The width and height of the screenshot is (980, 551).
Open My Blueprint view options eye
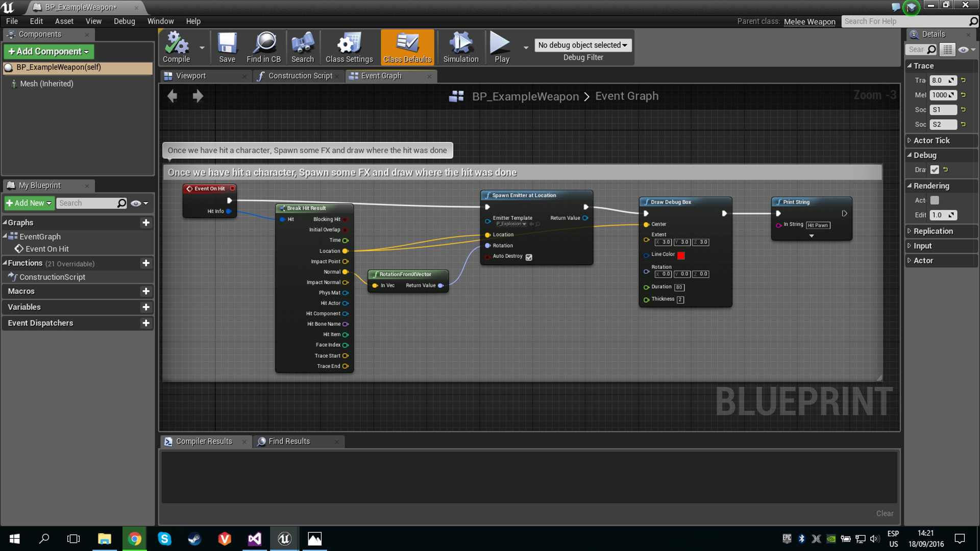click(139, 203)
